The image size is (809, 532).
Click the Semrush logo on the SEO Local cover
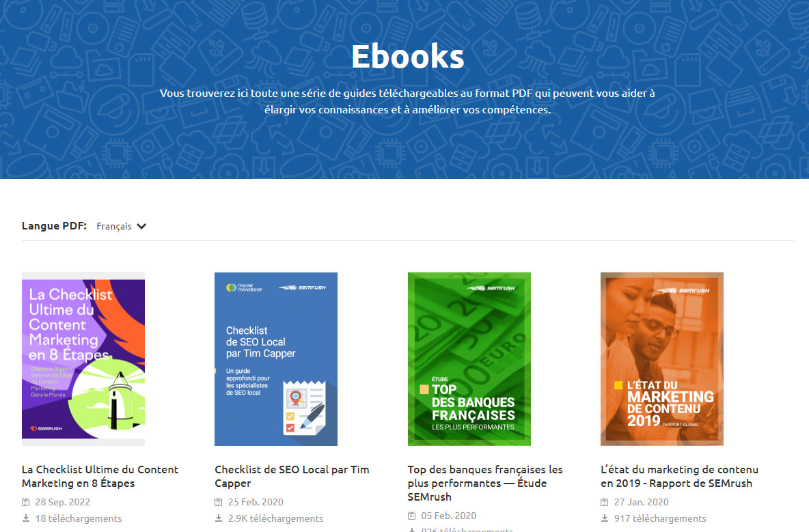click(302, 288)
